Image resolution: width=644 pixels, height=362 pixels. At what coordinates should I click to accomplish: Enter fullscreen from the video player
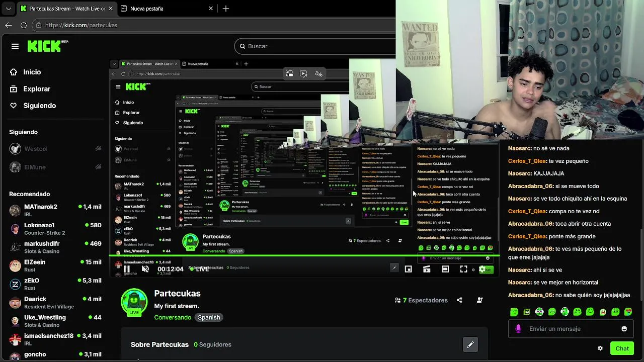click(464, 269)
